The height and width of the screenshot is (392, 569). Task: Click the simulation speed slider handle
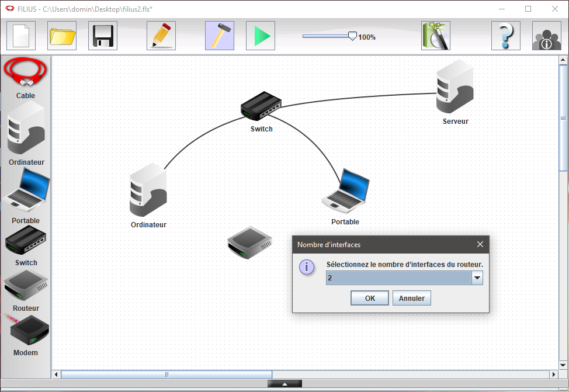pyautogui.click(x=352, y=36)
